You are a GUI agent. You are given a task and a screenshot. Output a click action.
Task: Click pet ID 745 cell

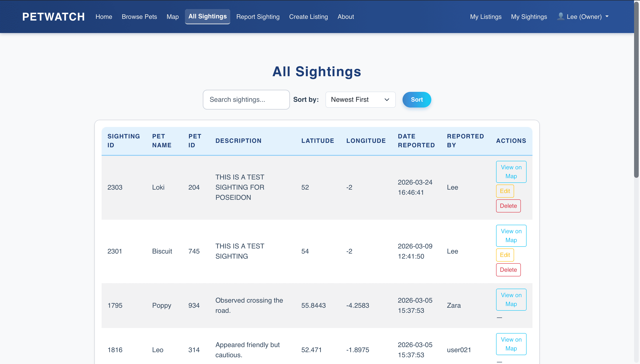tap(194, 251)
